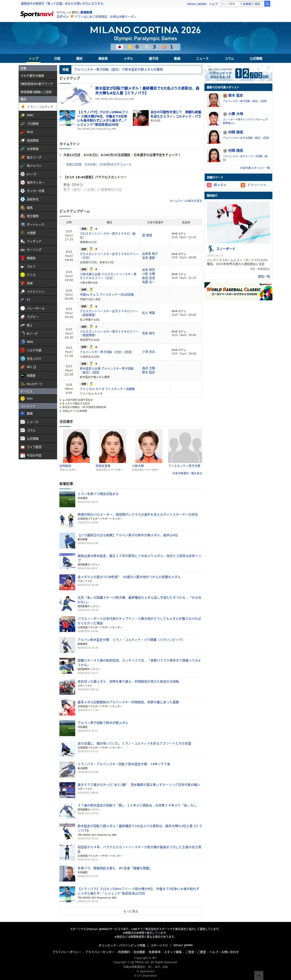Open the 銅メダル trending word
The height and width of the screenshot is (980, 291).
tap(220, 185)
